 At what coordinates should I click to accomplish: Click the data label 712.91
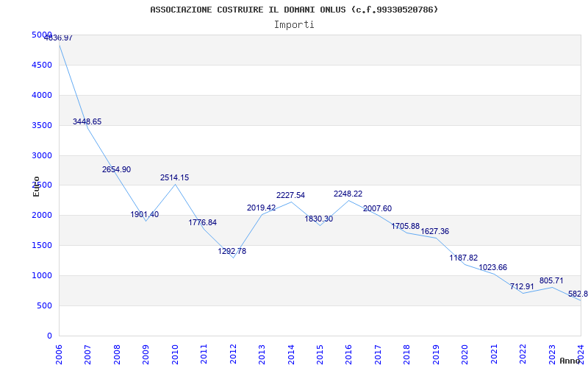pyautogui.click(x=522, y=286)
